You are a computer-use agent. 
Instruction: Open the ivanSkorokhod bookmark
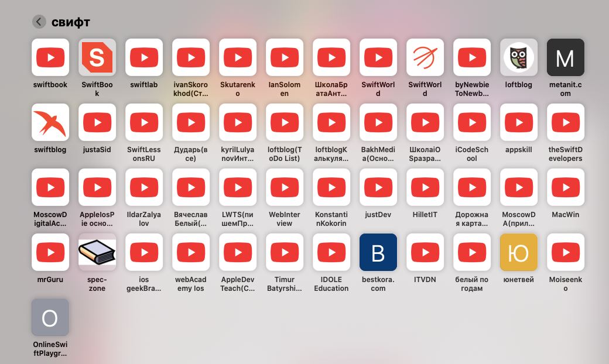(191, 57)
